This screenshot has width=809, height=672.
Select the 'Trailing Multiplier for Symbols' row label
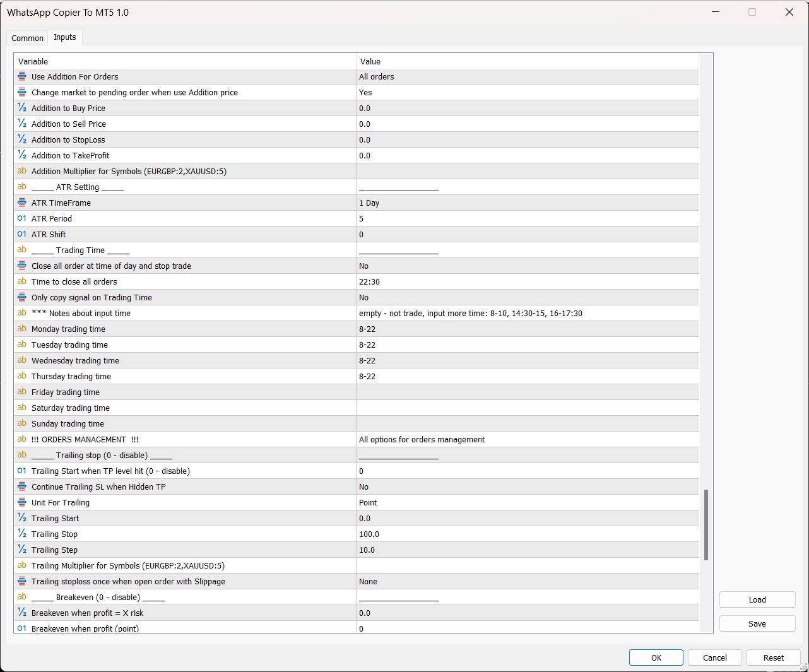click(x=128, y=565)
